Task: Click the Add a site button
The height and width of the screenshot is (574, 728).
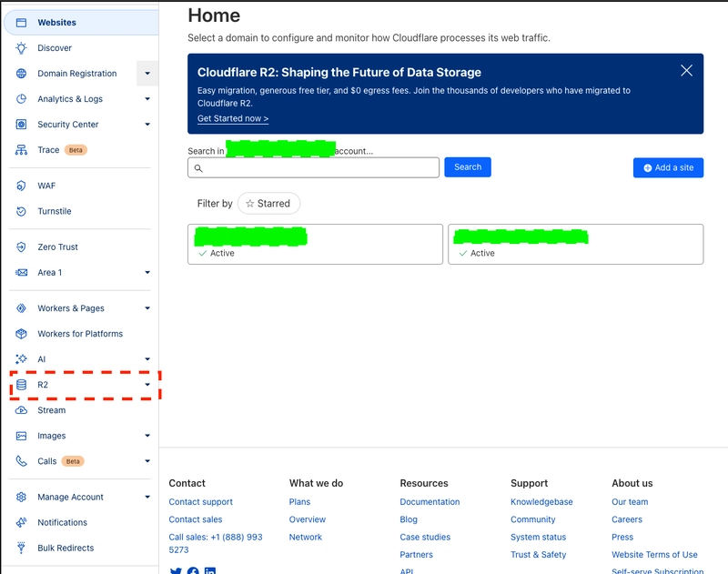Action: tap(668, 167)
